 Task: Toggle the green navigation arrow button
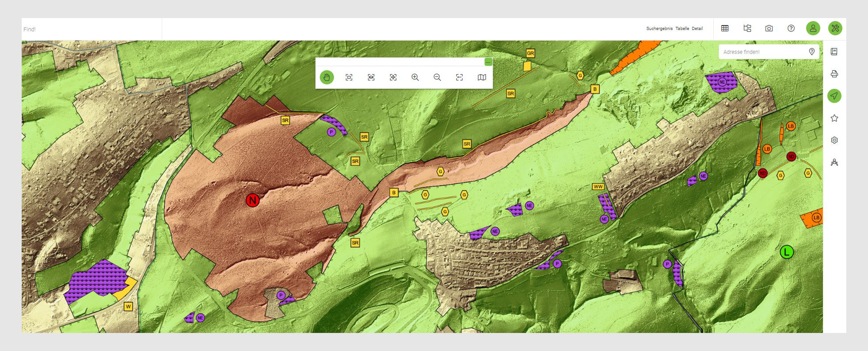[834, 96]
